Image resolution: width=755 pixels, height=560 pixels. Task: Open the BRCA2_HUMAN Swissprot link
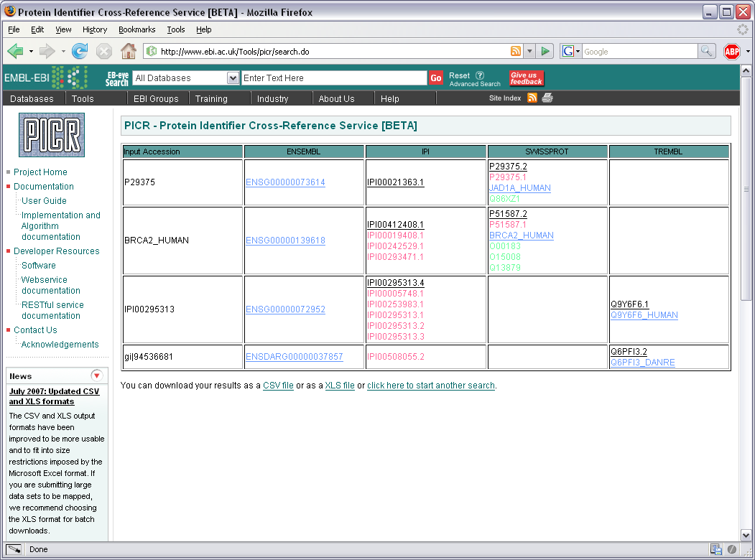522,235
